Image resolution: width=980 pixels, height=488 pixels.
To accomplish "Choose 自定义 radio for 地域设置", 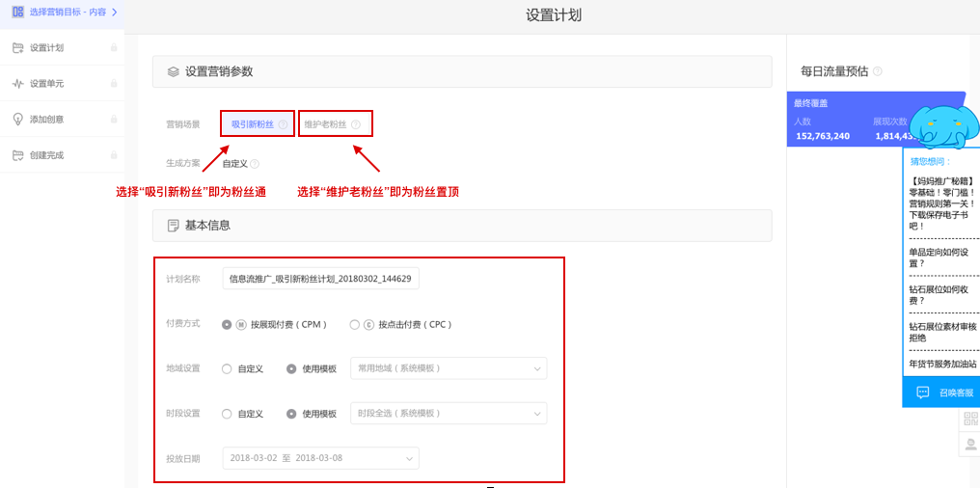I will click(x=227, y=368).
